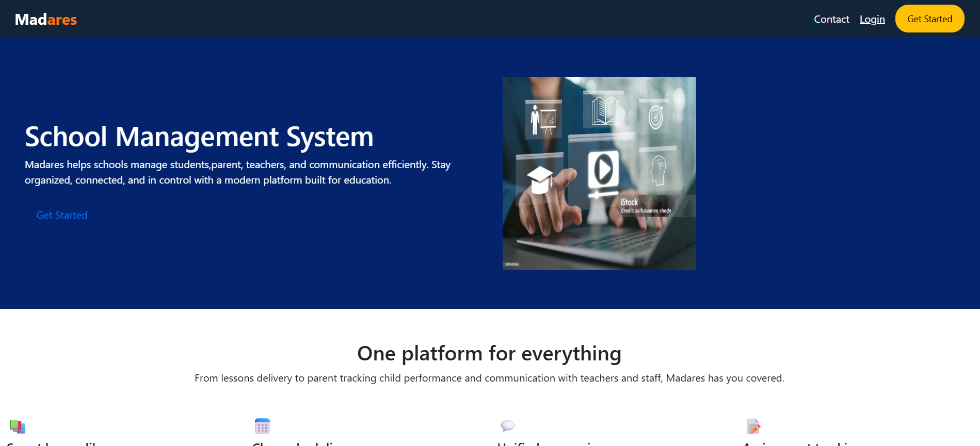Image resolution: width=980 pixels, height=446 pixels.
Task: Click the platform subtitle about lessons delivery
Action: point(489,378)
